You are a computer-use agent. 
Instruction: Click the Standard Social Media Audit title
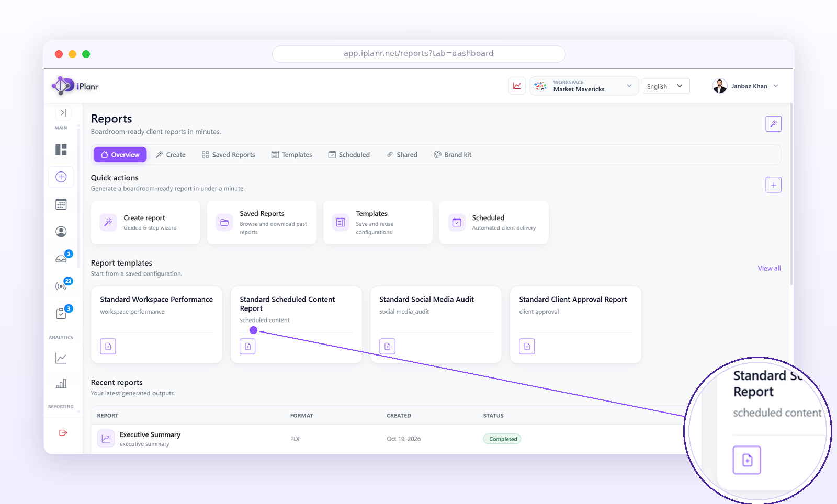tap(426, 300)
